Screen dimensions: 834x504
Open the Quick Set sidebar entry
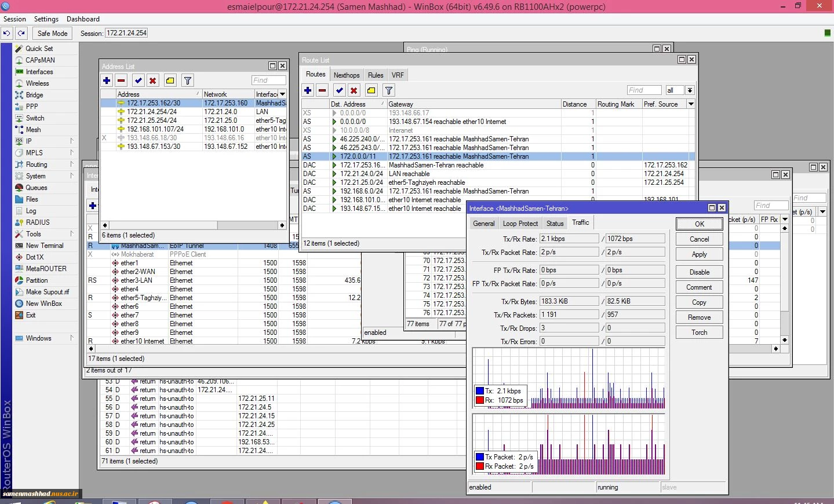(39, 49)
